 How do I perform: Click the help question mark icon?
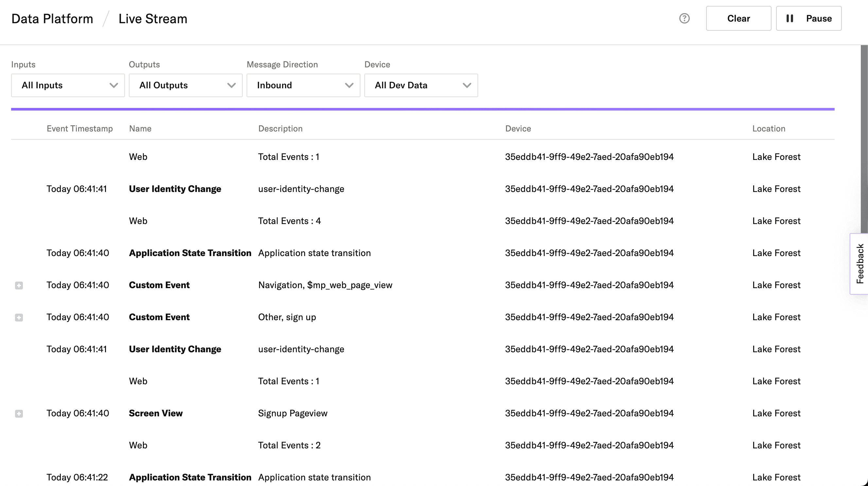[x=684, y=19]
